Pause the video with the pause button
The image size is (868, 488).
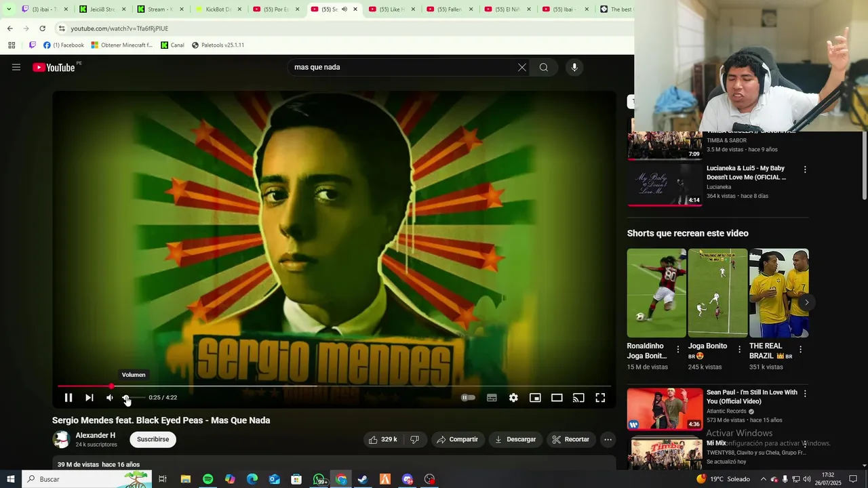pyautogui.click(x=68, y=398)
